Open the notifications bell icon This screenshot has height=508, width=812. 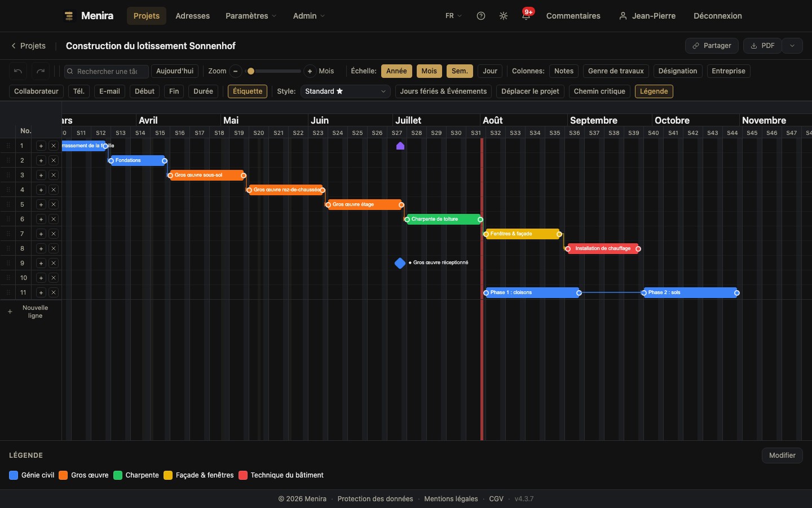526,16
